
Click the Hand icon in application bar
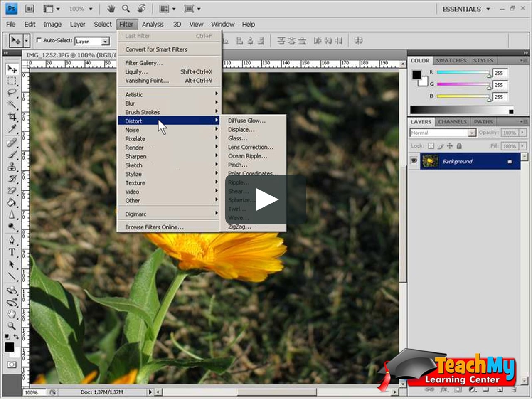111,8
